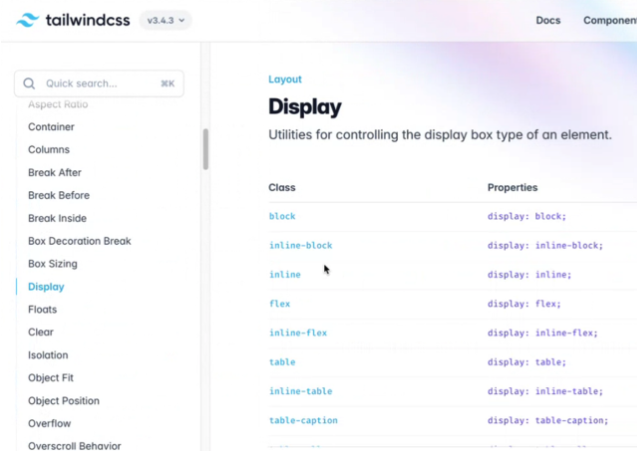Click the table-caption class cell
This screenshot has height=451, width=637.
coord(303,421)
